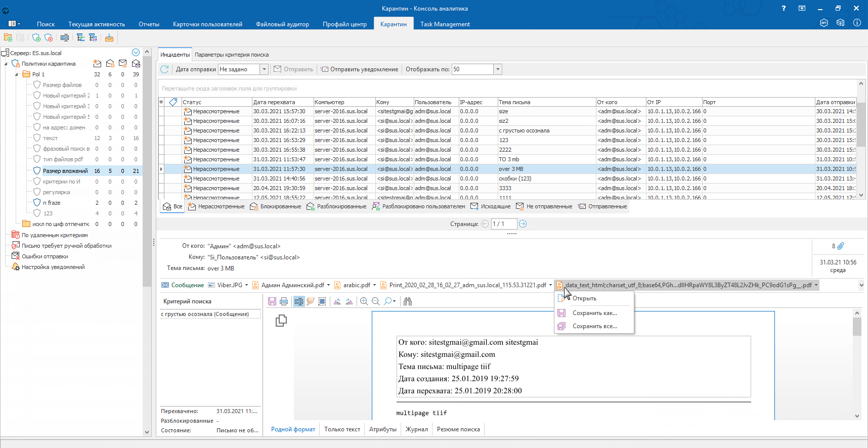This screenshot has height=448, width=868.
Task: Choose Сохранить как... from the context menu
Action: [x=594, y=313]
